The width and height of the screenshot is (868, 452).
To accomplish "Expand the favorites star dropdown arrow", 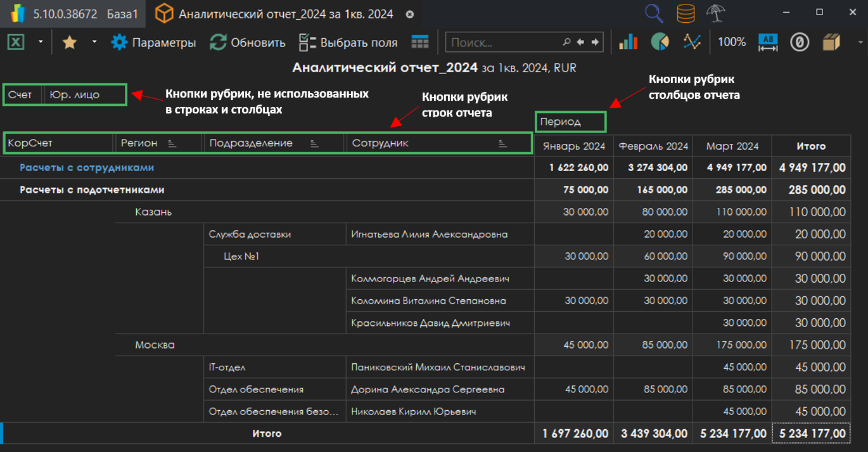I will 94,42.
